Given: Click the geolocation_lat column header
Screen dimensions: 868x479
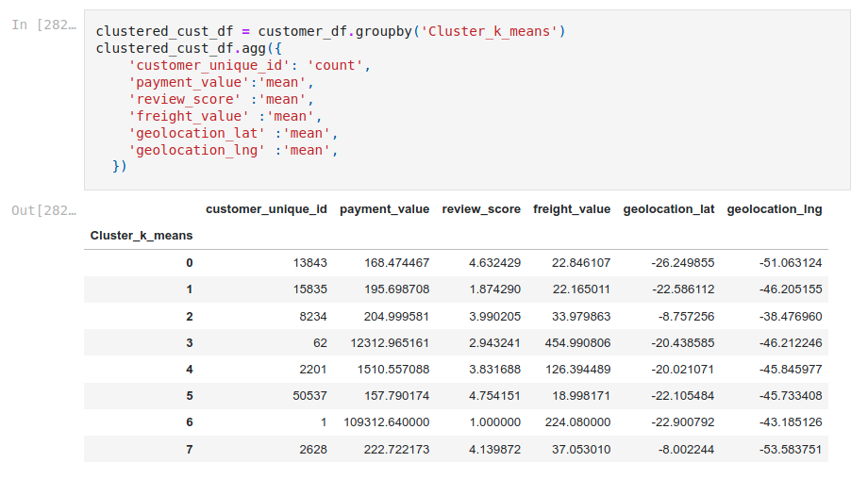Looking at the screenshot, I should pyautogui.click(x=669, y=209).
